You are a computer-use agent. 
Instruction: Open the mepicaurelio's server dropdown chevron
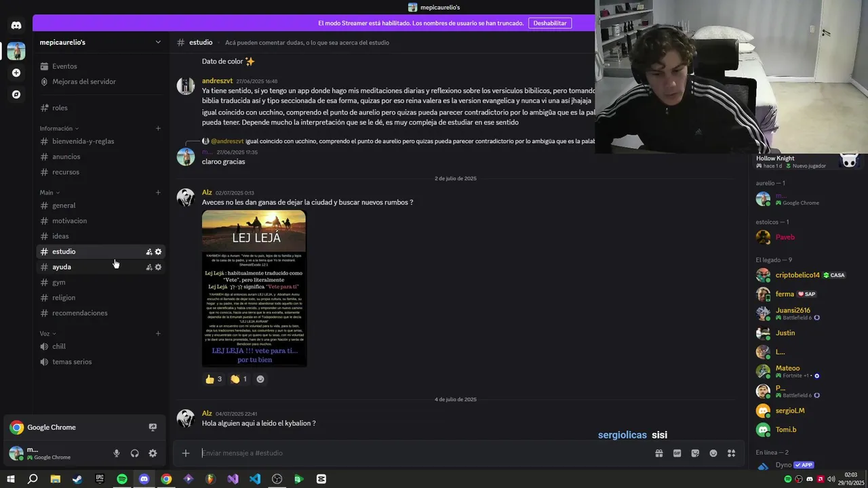click(x=158, y=42)
